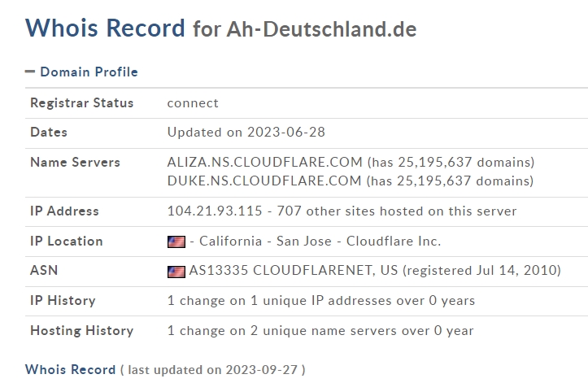The image size is (588, 383).
Task: Click the Whois Record section heading
Action: (x=70, y=369)
